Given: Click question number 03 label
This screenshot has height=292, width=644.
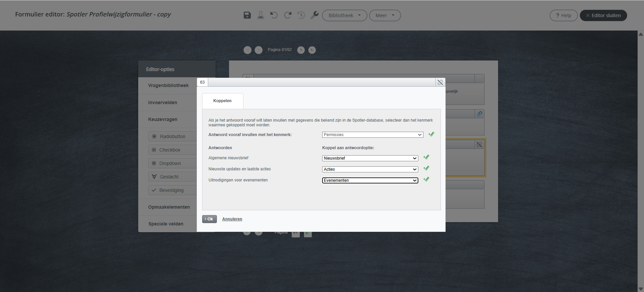Looking at the screenshot, I should coord(202,82).
